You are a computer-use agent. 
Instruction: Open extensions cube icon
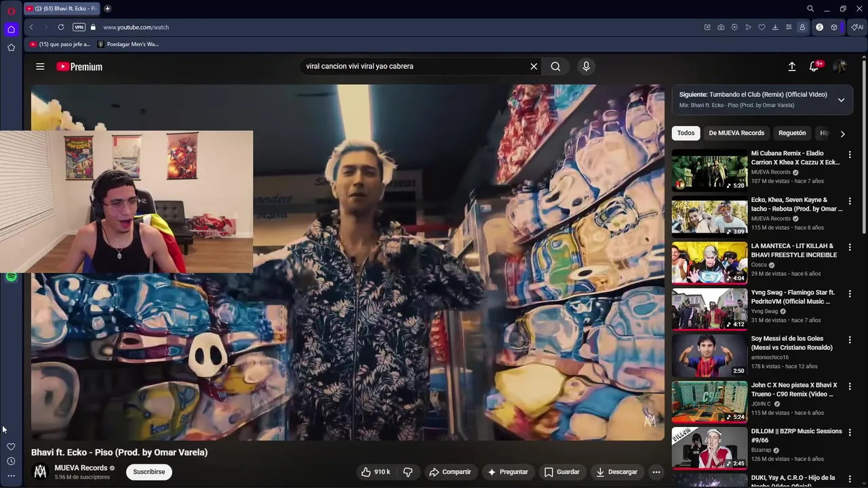coord(834,27)
